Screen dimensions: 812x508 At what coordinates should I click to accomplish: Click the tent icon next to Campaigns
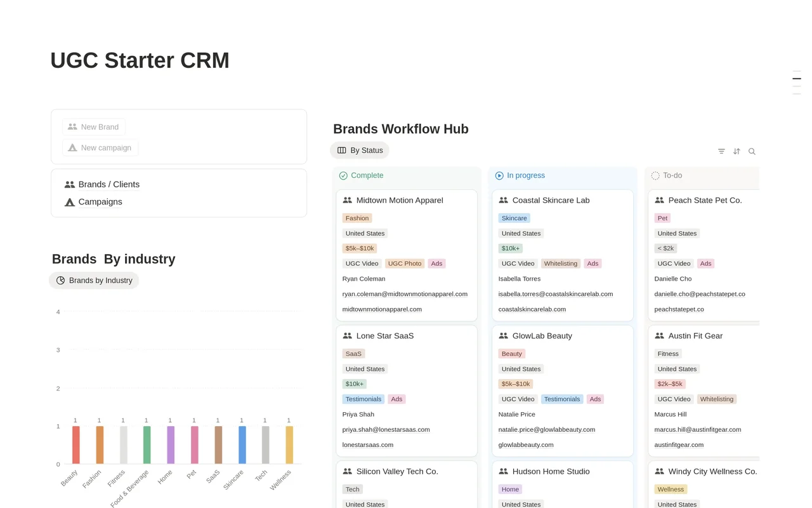click(x=70, y=202)
